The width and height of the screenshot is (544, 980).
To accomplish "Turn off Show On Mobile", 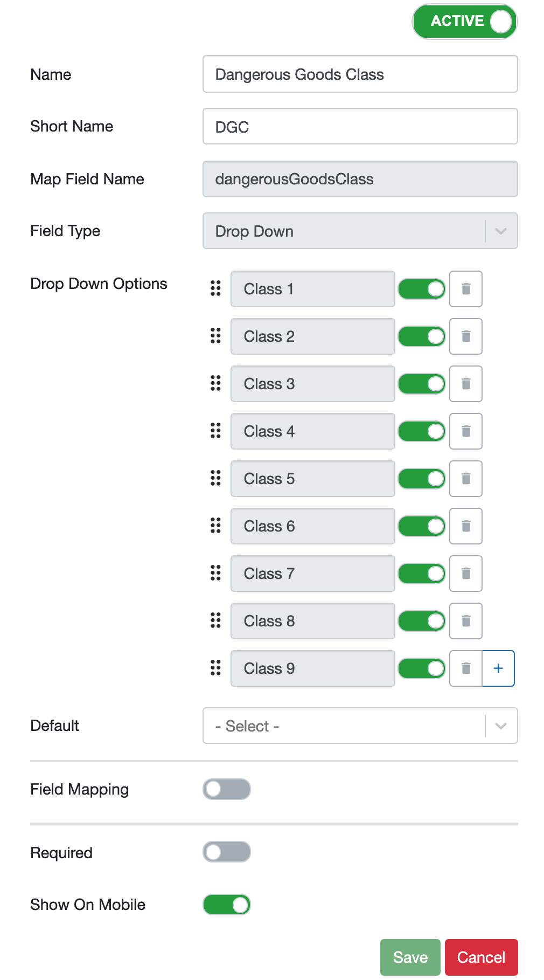I will click(227, 905).
